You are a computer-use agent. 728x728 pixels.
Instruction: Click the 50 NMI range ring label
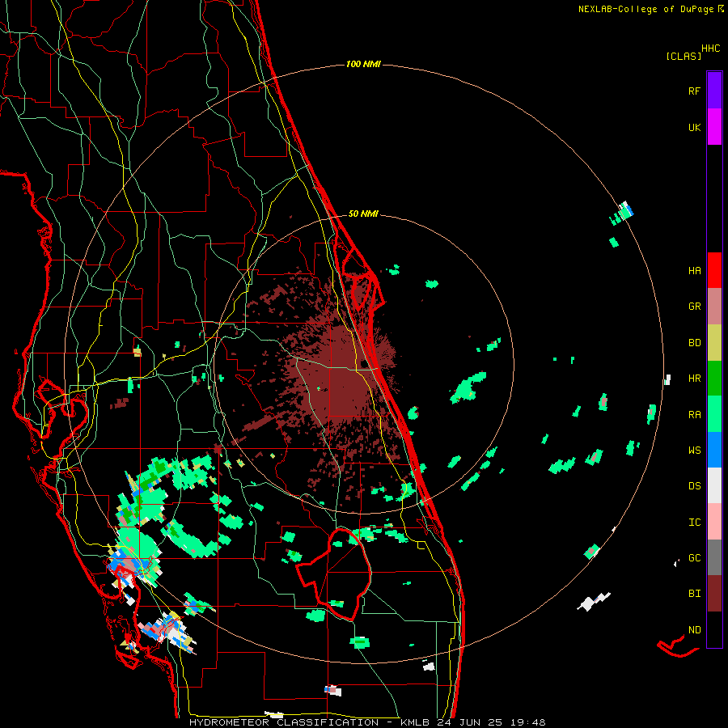[x=363, y=214]
